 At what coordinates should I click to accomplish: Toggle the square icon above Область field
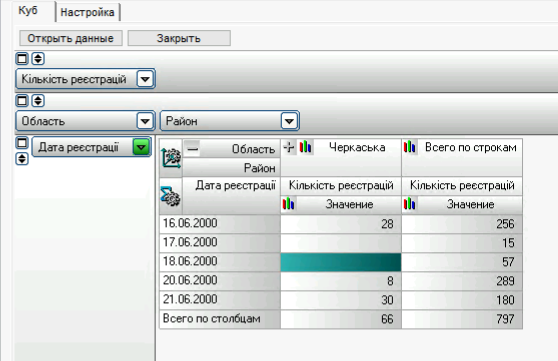22,101
